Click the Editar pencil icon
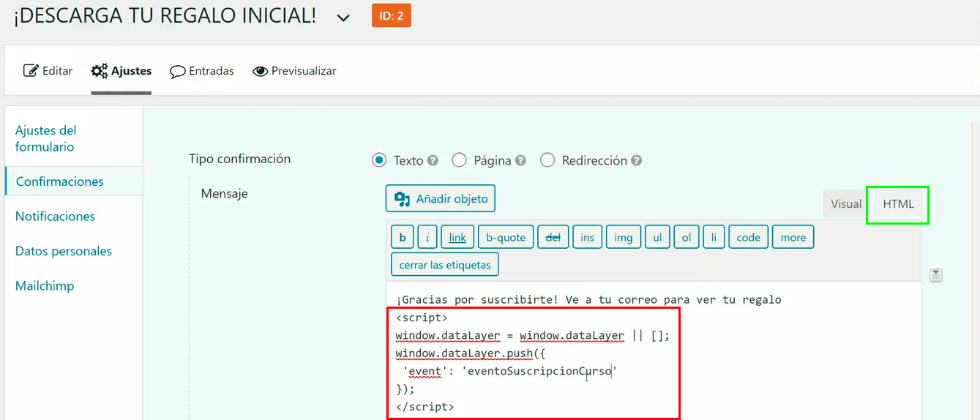980x420 pixels. click(x=31, y=71)
